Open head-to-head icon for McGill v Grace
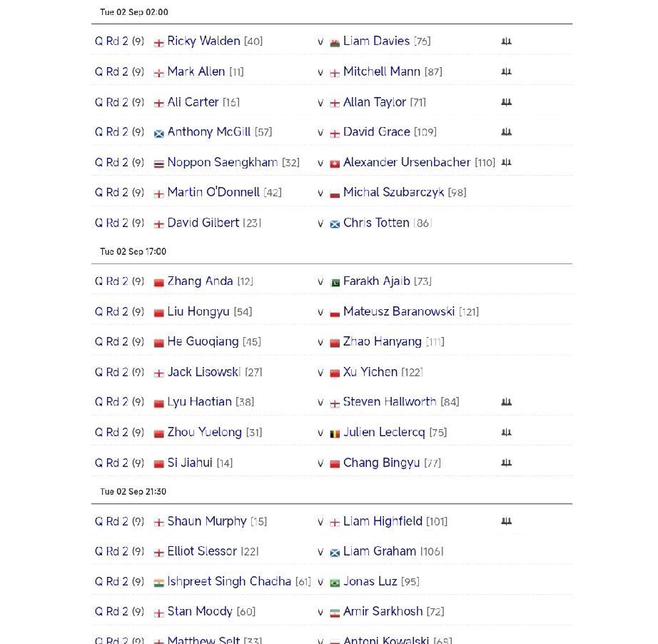Screen dimensions: 658x644 pos(506,132)
